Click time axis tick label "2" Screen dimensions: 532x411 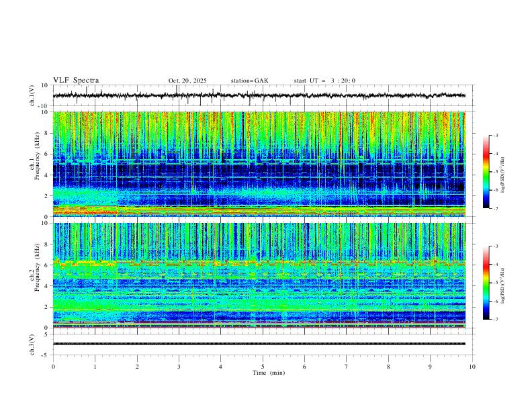coord(137,367)
